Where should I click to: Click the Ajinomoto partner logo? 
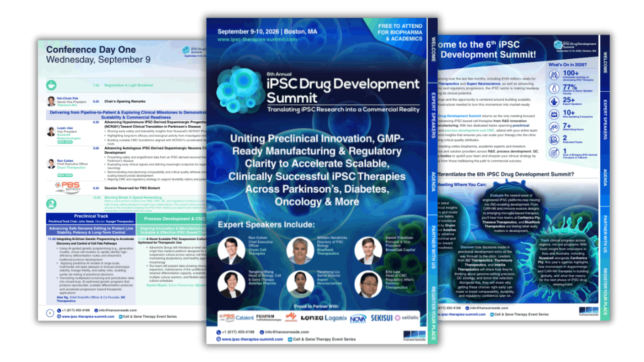coord(291,317)
